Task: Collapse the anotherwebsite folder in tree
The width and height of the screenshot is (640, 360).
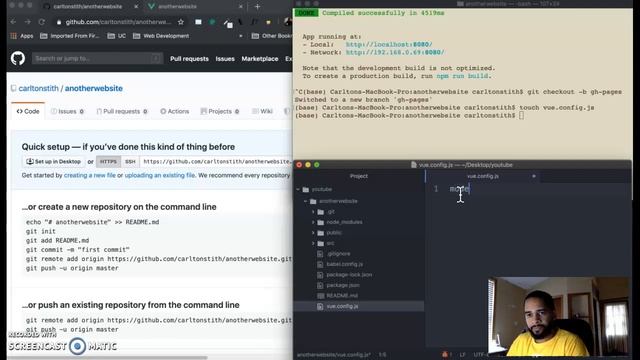Action: [306, 201]
